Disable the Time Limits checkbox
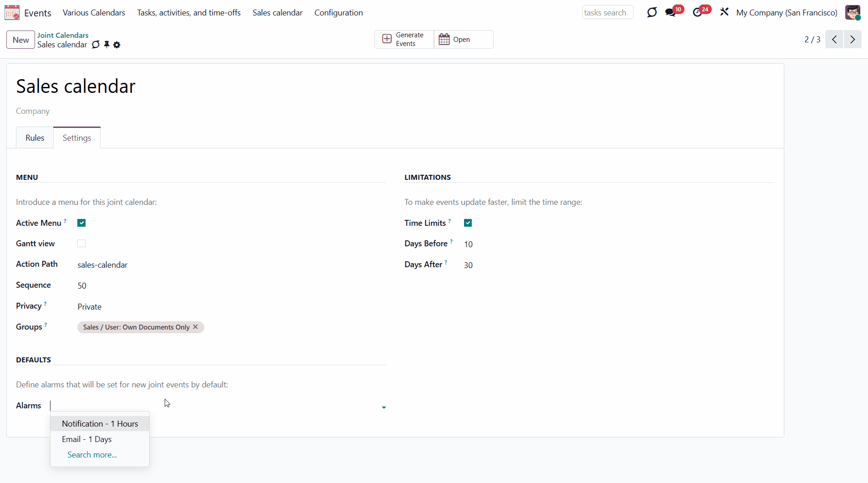Image resolution: width=868 pixels, height=483 pixels. tap(468, 223)
